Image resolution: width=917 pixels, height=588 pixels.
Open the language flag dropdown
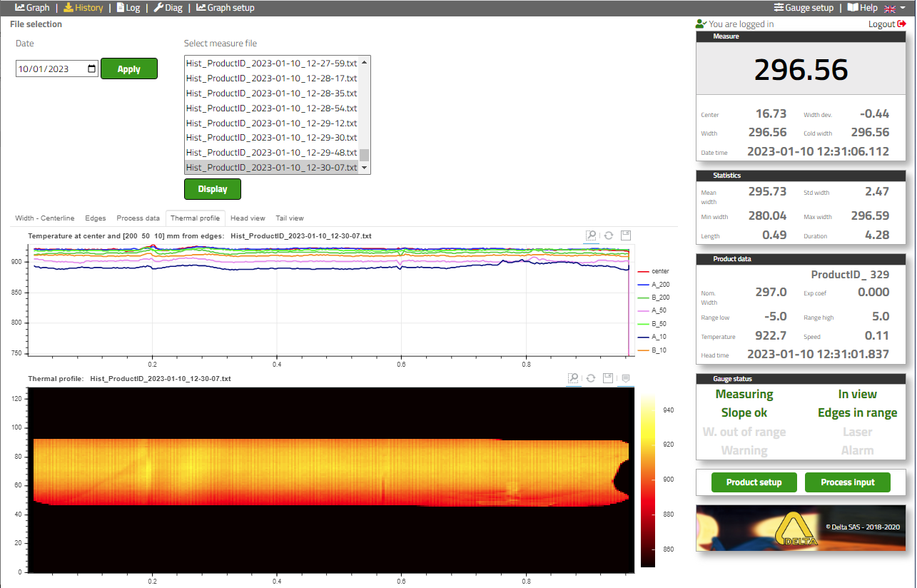(895, 8)
